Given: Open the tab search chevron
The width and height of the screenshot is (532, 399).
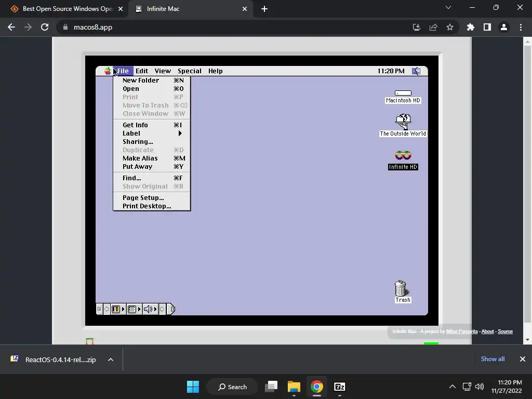Looking at the screenshot, I should point(448,7).
